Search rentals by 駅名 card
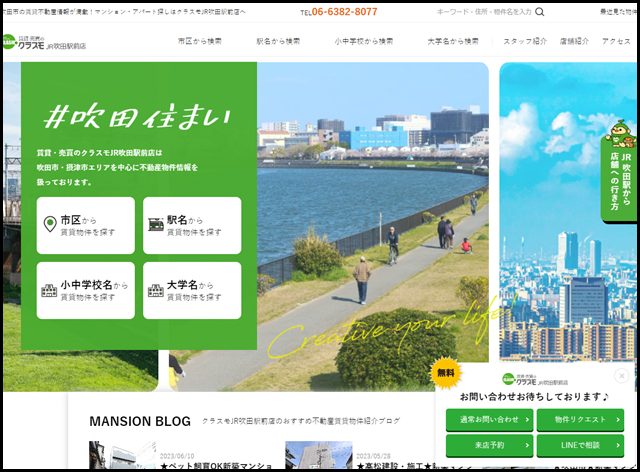640x472 pixels. pos(192,225)
